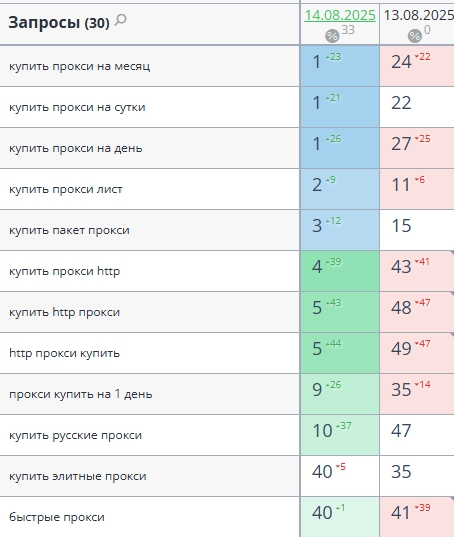
Task: Select query купить прокси на день
Action: [76, 148]
